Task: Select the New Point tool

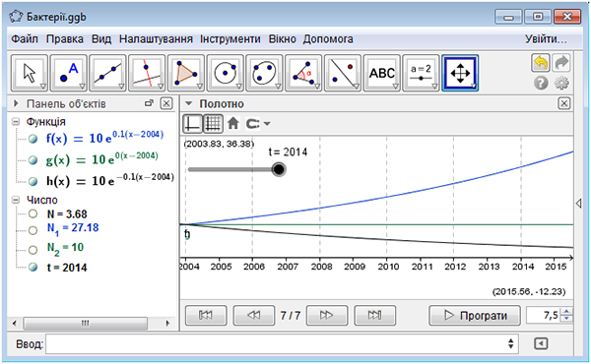Action: [x=69, y=73]
